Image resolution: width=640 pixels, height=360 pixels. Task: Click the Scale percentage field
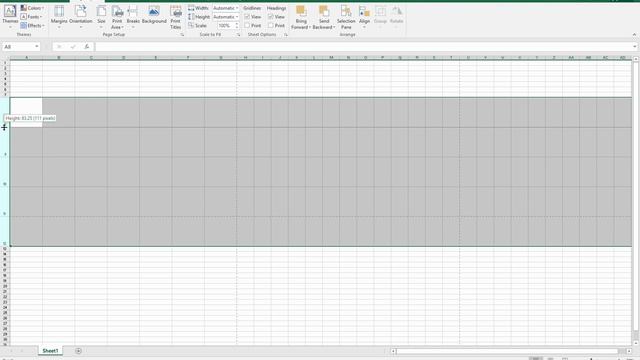(225, 25)
